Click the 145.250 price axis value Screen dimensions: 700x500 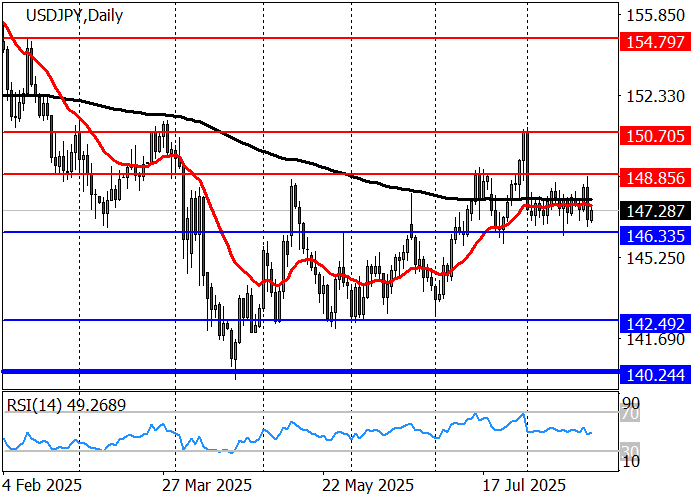(x=655, y=258)
